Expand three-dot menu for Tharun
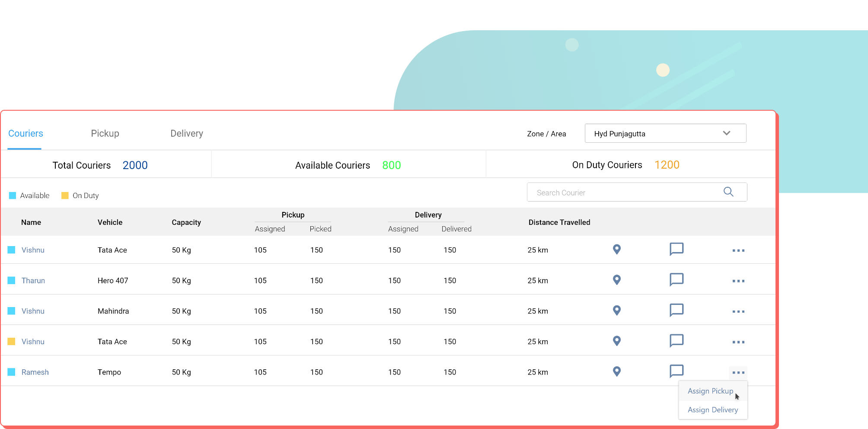Screen dimensions: 868x429 coord(738,281)
